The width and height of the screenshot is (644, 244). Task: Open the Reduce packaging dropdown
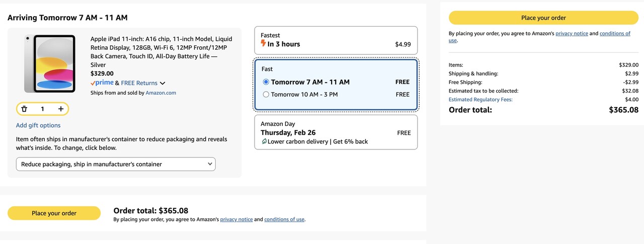point(116,164)
